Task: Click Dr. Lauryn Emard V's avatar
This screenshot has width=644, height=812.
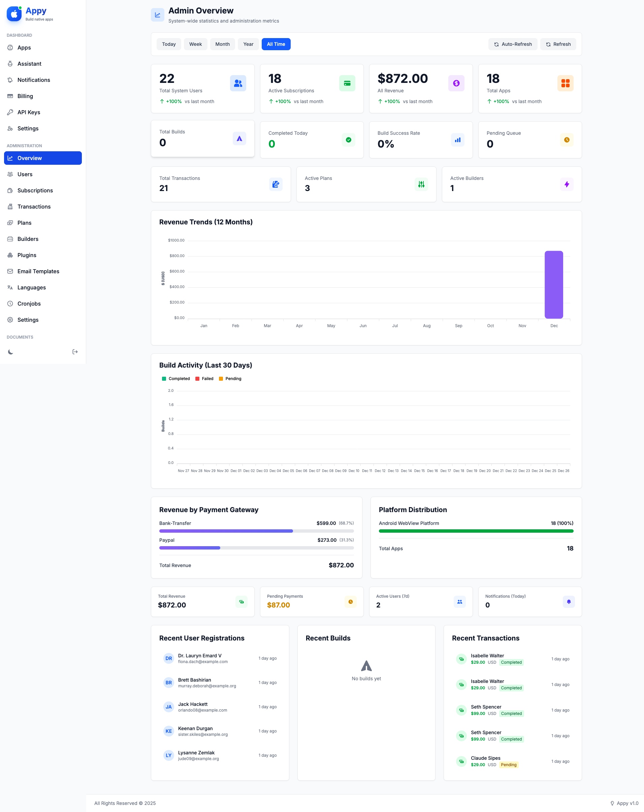Action: pyautogui.click(x=168, y=658)
